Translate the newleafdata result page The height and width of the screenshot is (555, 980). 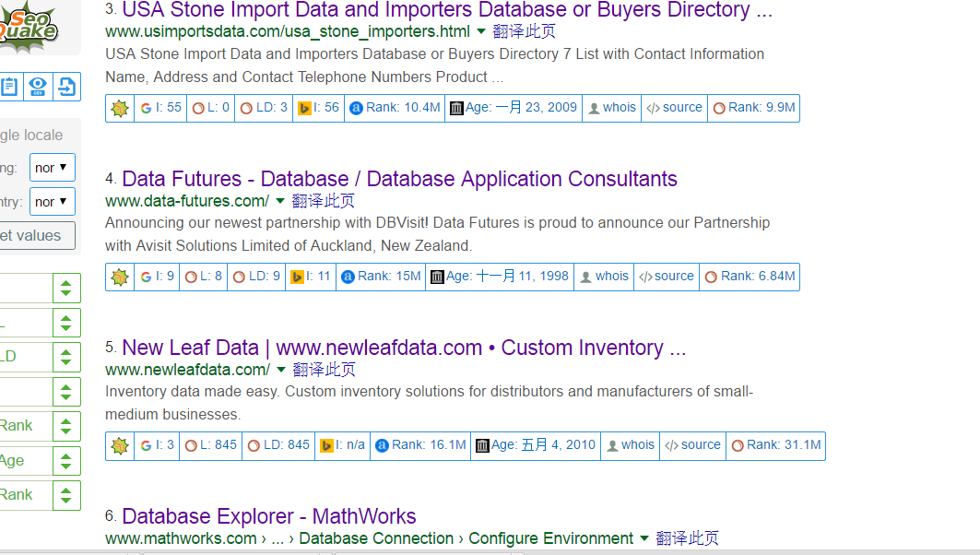[x=324, y=370]
